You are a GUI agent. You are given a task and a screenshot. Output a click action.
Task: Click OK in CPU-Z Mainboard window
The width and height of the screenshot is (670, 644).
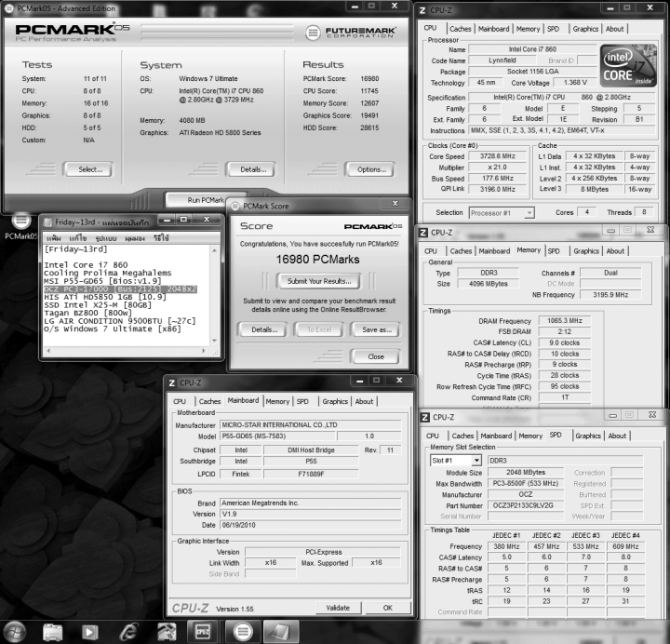pyautogui.click(x=387, y=608)
